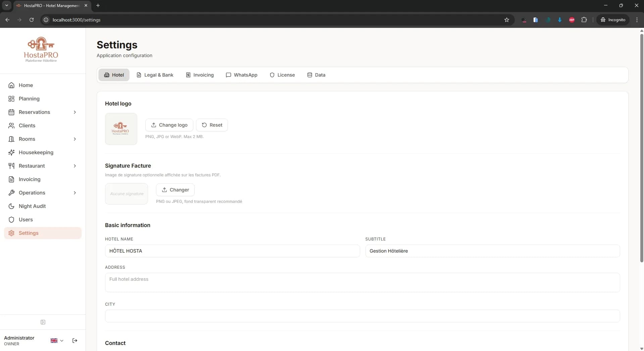Expand the Reservations submenu
644x351 pixels.
(75, 112)
